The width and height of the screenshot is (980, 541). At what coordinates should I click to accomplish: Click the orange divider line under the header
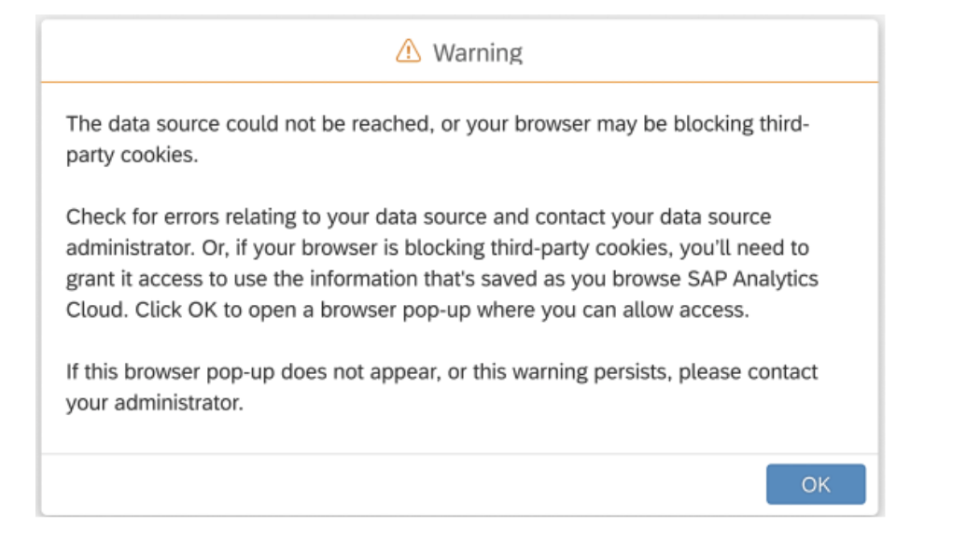[x=459, y=82]
